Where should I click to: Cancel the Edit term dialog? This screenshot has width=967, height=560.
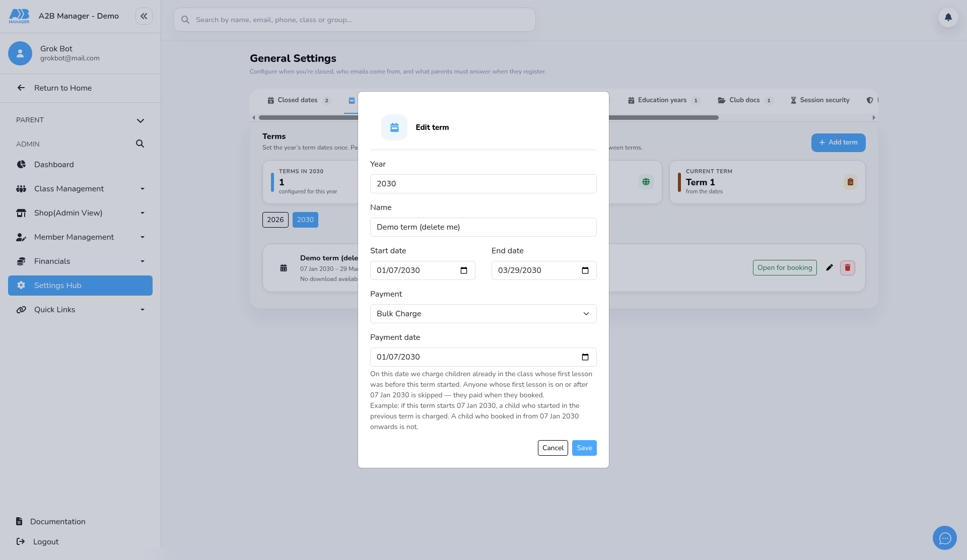[553, 448]
